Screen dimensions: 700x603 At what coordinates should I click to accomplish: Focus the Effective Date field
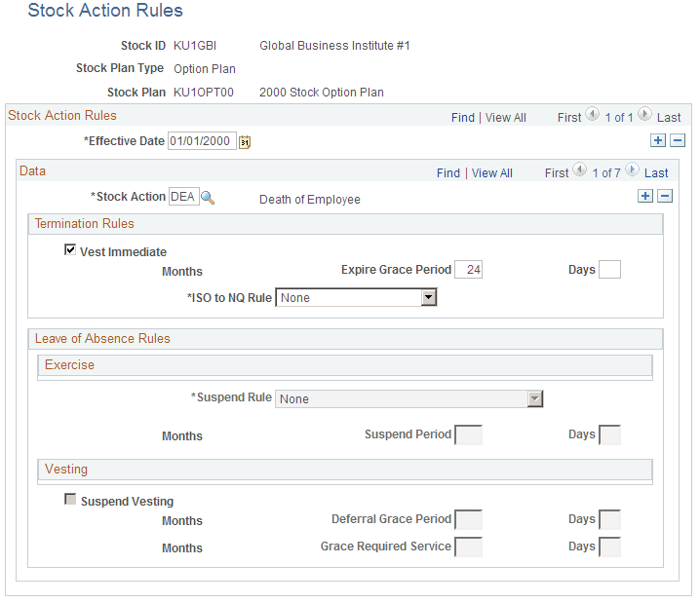click(x=202, y=141)
